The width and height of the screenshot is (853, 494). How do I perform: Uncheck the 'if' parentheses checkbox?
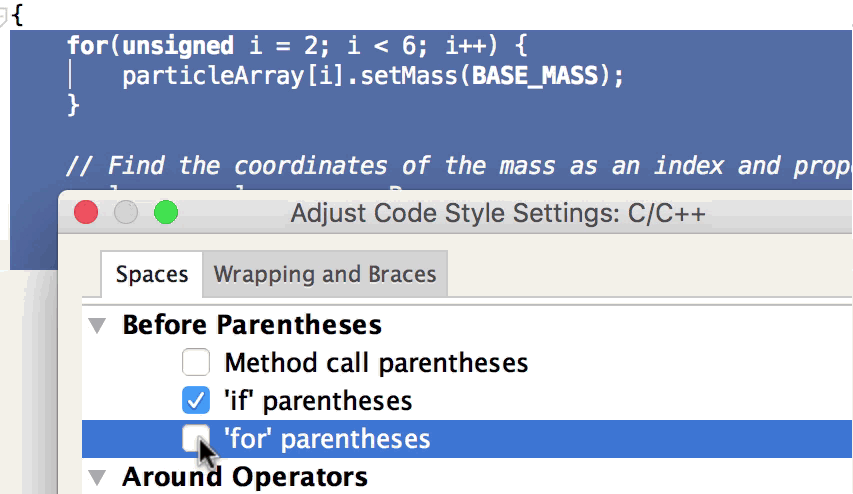196,401
